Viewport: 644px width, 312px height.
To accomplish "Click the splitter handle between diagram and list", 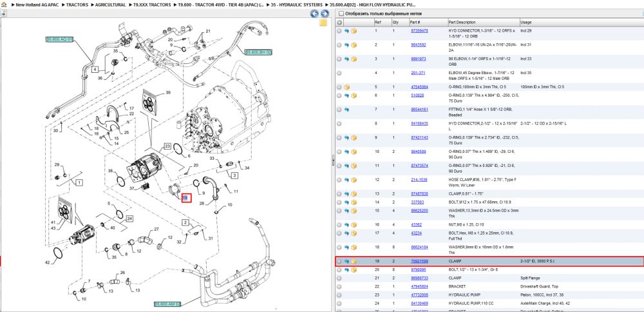I will tap(333, 162).
